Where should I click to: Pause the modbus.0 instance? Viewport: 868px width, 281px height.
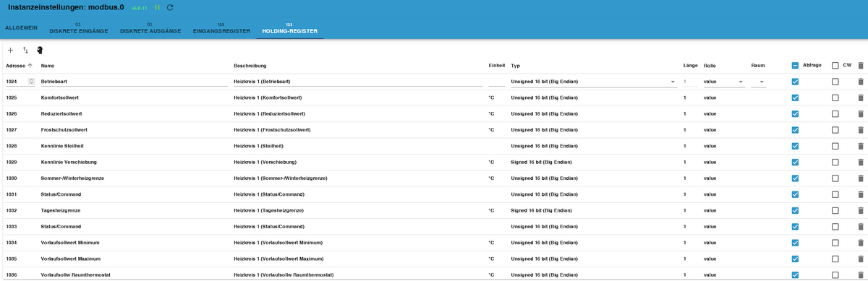click(x=157, y=7)
